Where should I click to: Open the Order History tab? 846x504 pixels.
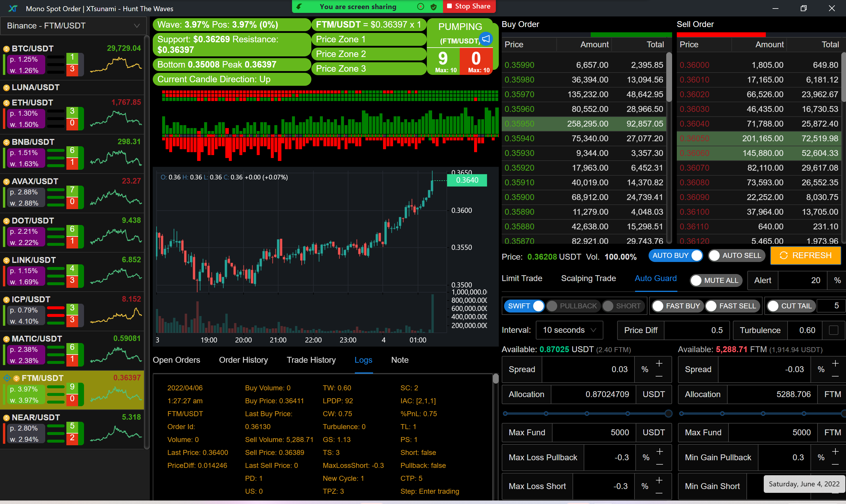tap(243, 360)
